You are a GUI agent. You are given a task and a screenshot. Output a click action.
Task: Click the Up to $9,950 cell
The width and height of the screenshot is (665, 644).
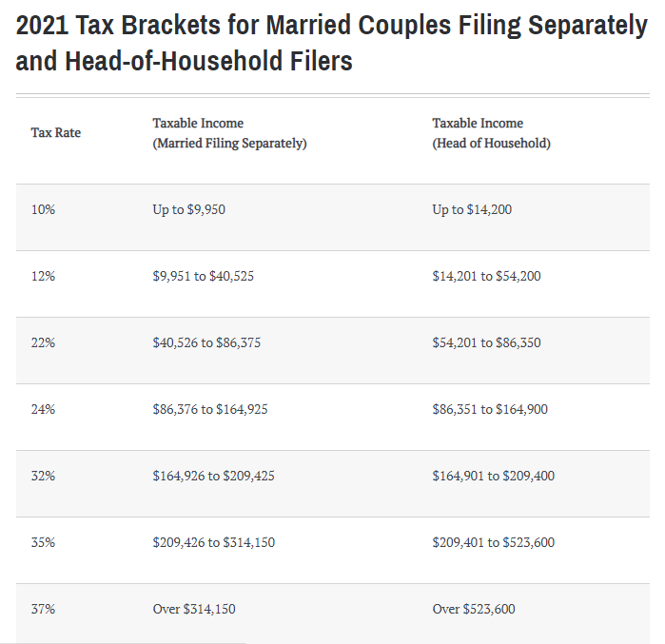click(x=188, y=209)
